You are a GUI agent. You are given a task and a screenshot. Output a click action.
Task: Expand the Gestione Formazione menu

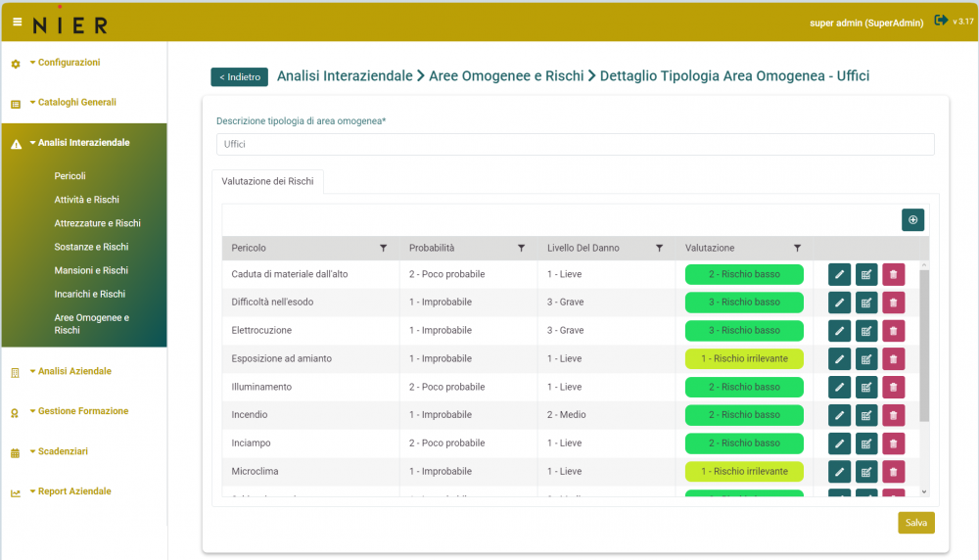click(x=82, y=411)
